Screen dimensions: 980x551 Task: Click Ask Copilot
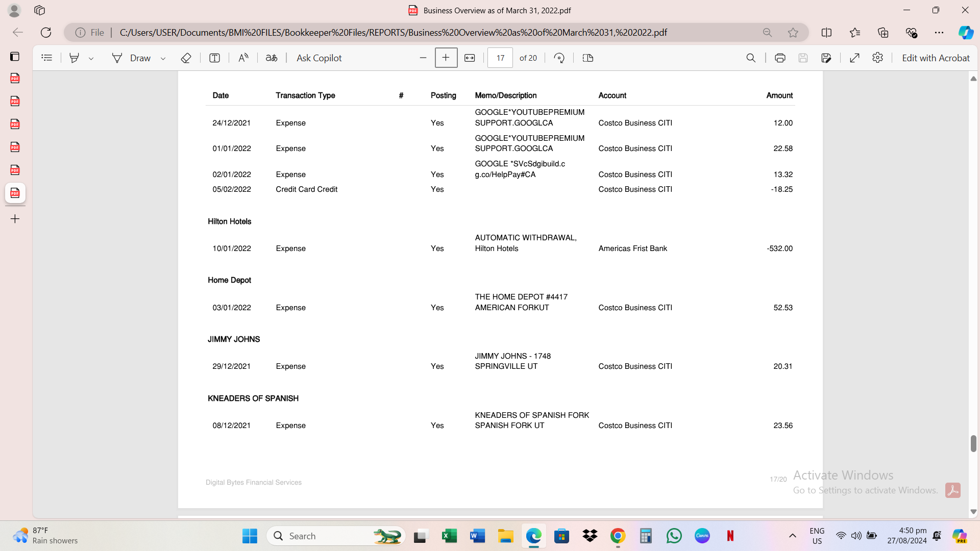pos(319,58)
